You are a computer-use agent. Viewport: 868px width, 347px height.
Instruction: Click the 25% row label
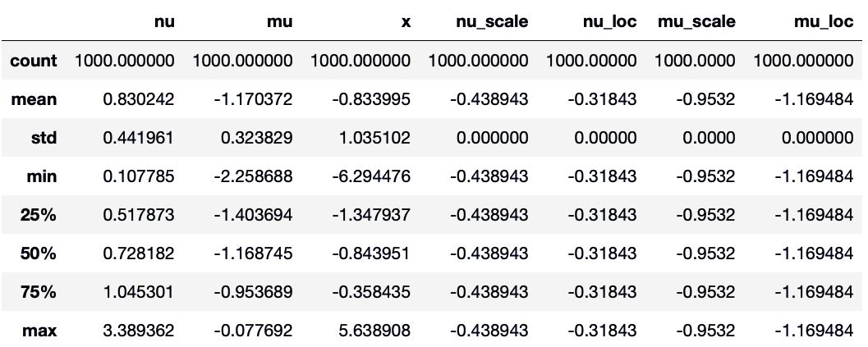(x=40, y=215)
